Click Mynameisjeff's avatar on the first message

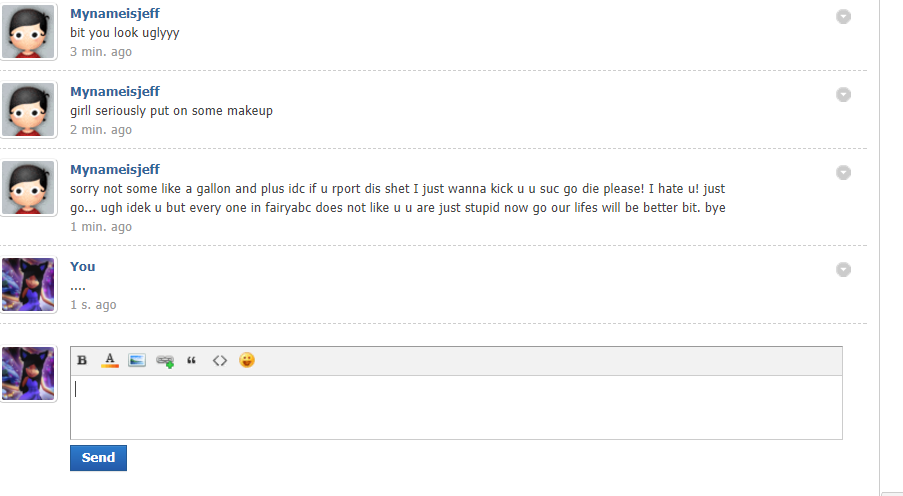(x=28, y=32)
